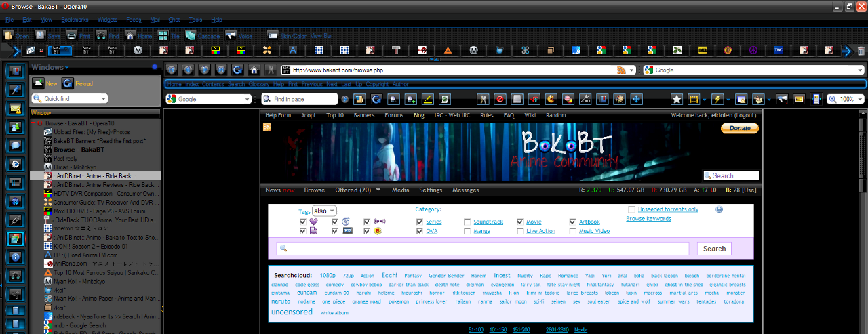Click the closed-tabs trash icon
868x334 pixels.
(861, 51)
